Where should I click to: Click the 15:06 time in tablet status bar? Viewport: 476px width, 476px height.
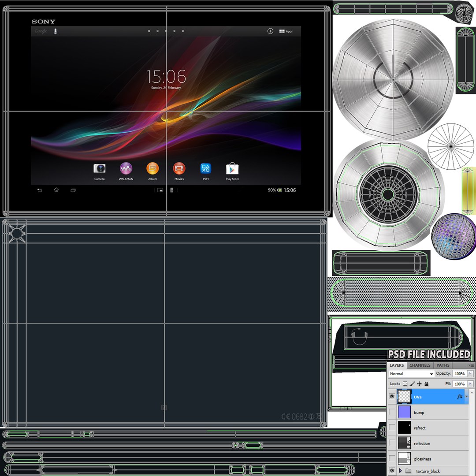coord(290,190)
